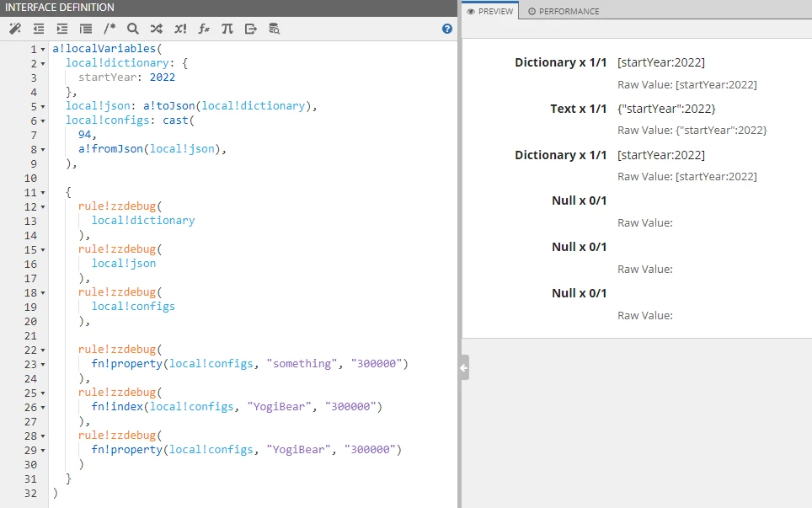Click local!dictionary on line 13
This screenshot has width=812, height=508.
click(143, 221)
